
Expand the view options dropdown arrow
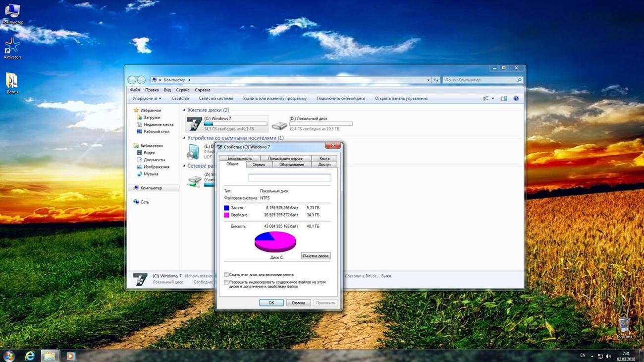click(493, 99)
